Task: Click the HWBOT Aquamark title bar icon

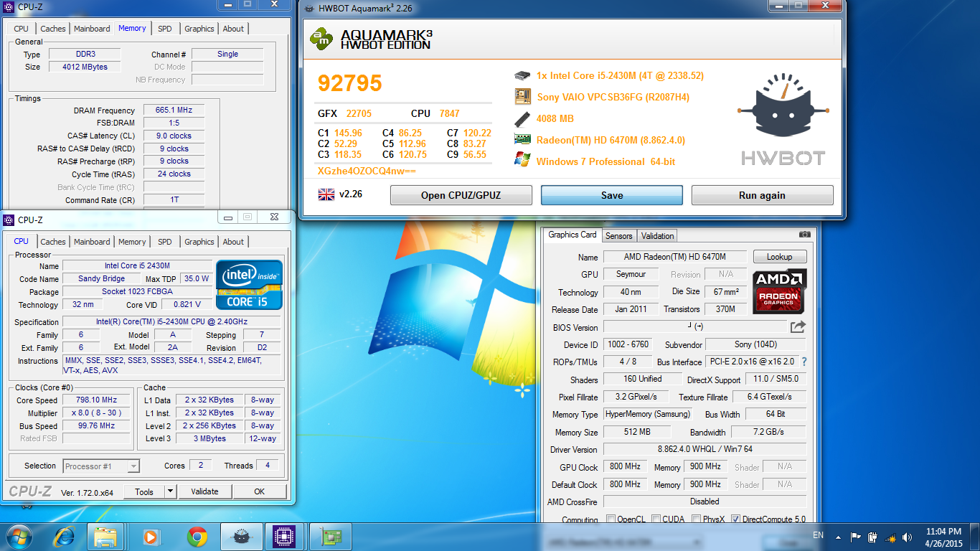Action: click(309, 9)
